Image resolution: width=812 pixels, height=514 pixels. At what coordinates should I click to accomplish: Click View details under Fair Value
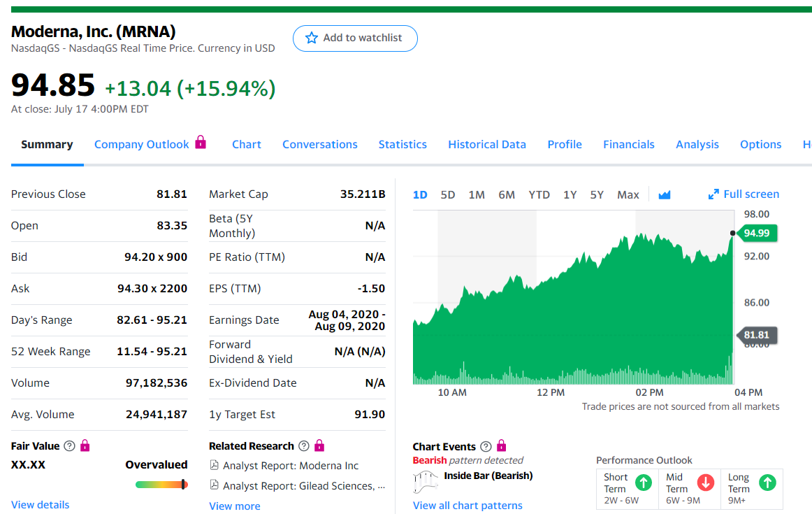point(40,505)
